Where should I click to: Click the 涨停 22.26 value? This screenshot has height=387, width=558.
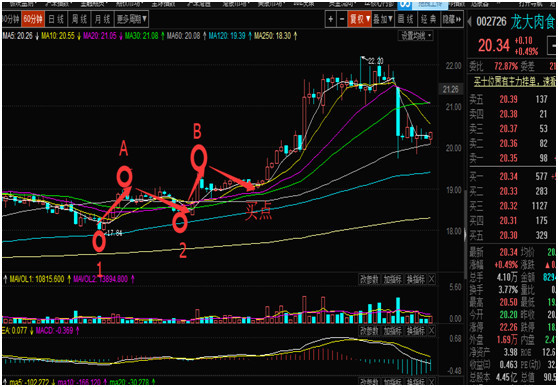click(508, 327)
